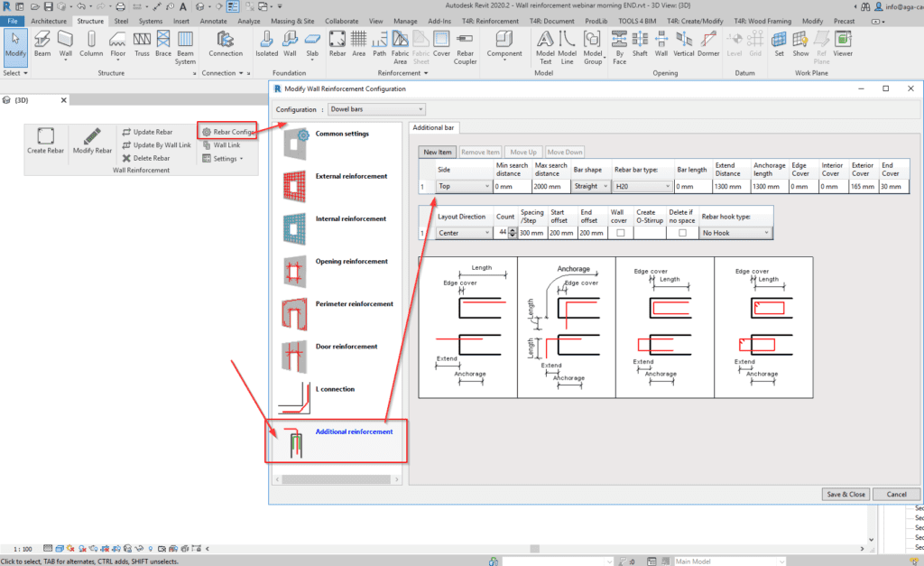Open Layout Direction dropdown set to Center
Screen dimensions: 924x566
click(x=464, y=233)
